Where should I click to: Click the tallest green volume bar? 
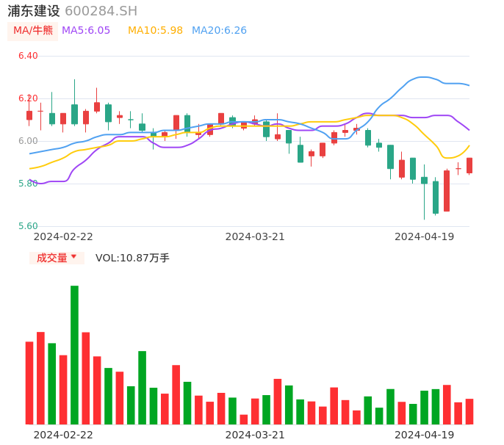point(74,355)
